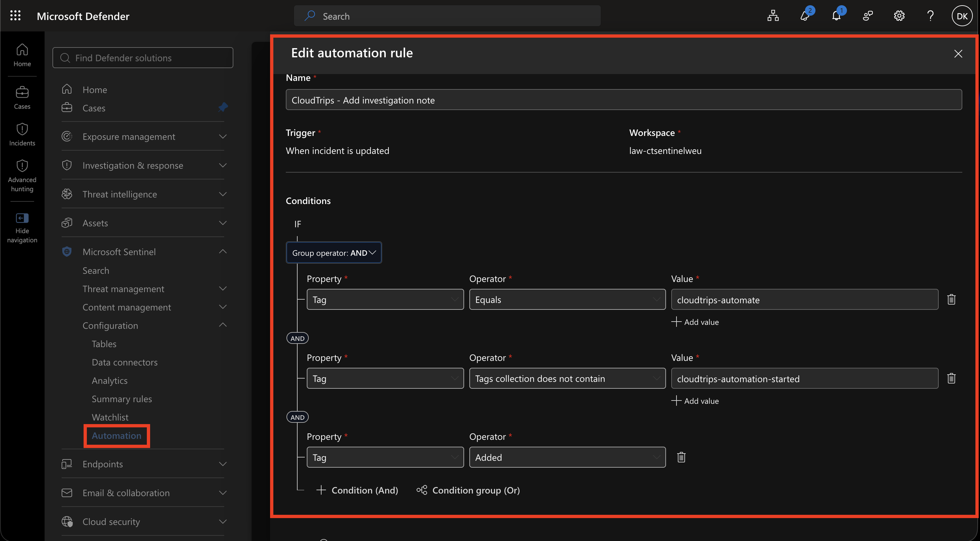
Task: Open Summary rules menu item
Action: click(122, 399)
